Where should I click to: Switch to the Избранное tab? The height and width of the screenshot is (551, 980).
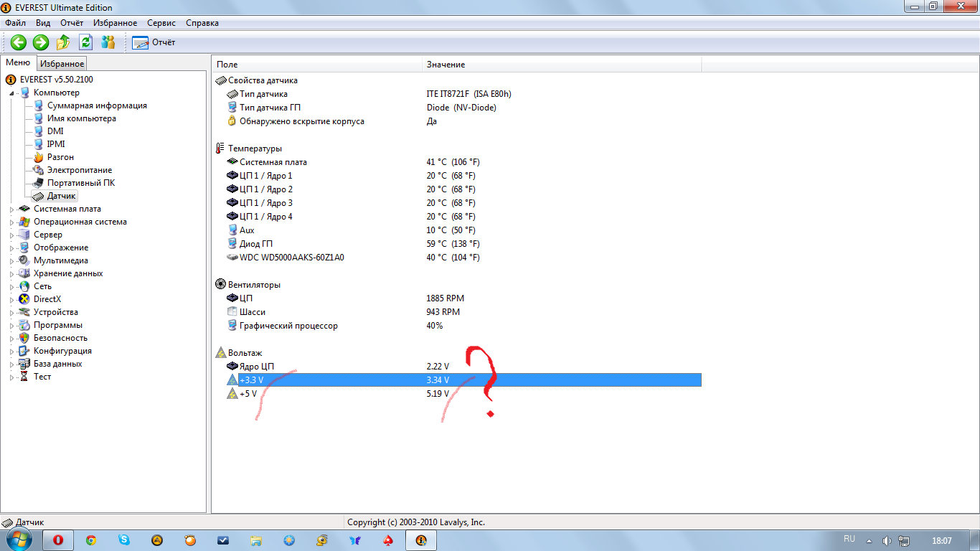[x=62, y=64]
